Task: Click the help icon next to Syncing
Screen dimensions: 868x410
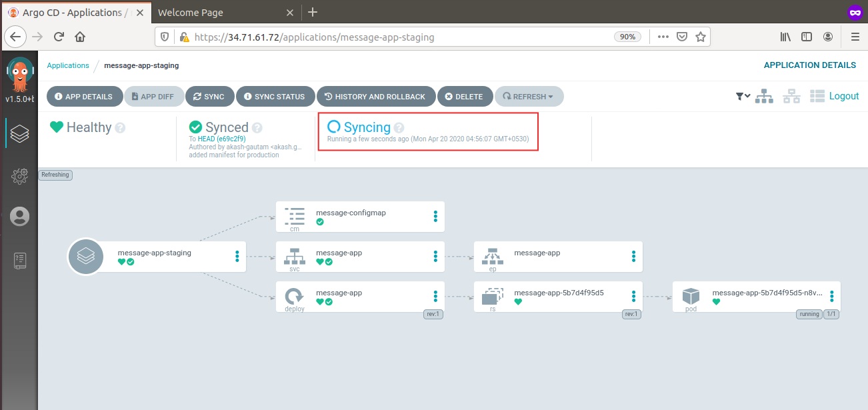Action: (399, 128)
